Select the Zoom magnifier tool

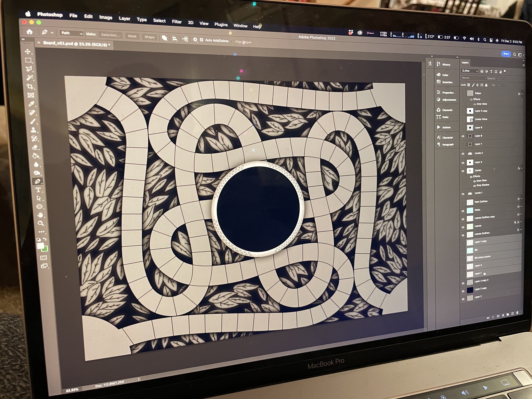41,223
